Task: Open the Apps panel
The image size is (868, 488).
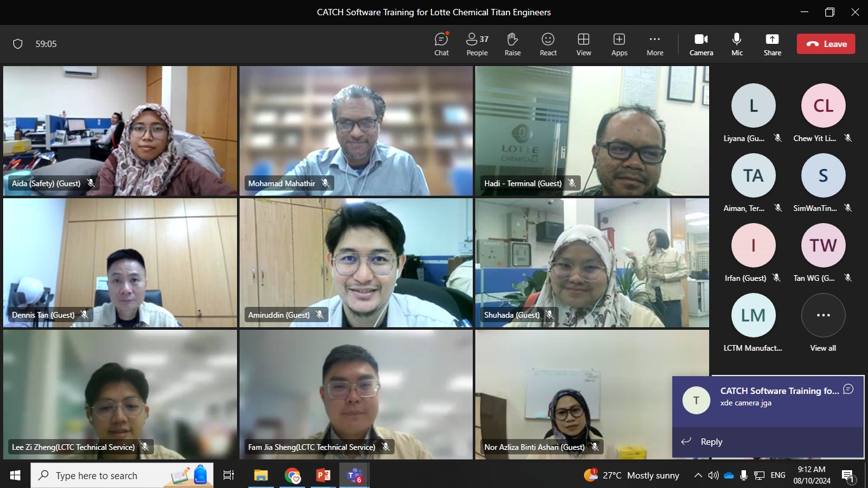Action: coord(619,44)
